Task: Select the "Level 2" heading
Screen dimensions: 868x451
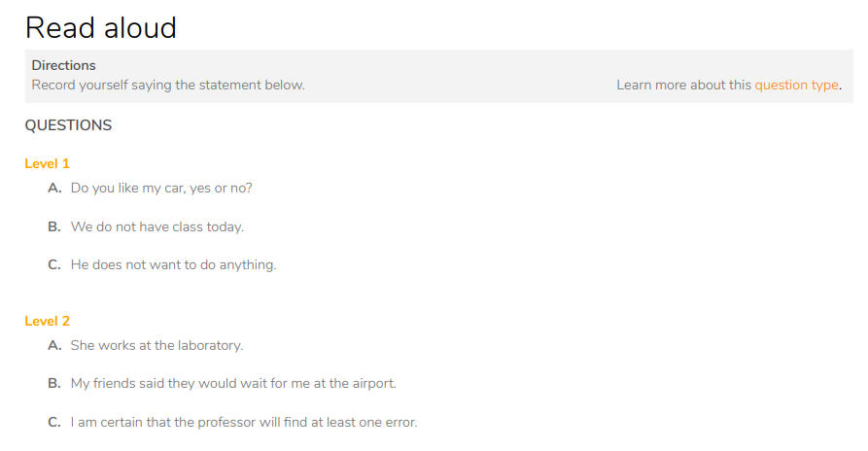Action: 47,321
